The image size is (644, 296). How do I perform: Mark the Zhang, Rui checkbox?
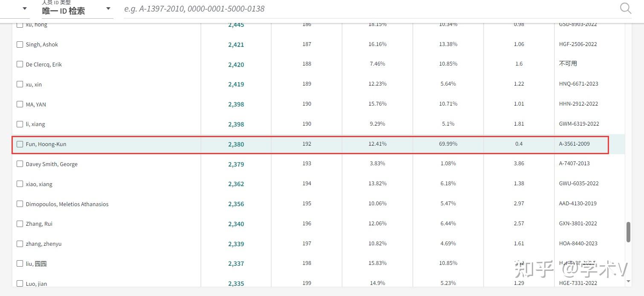pyautogui.click(x=20, y=224)
